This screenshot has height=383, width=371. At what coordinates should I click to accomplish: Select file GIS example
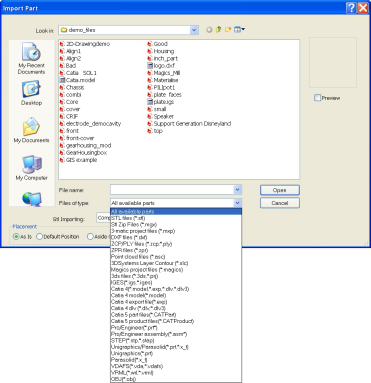pyautogui.click(x=81, y=160)
